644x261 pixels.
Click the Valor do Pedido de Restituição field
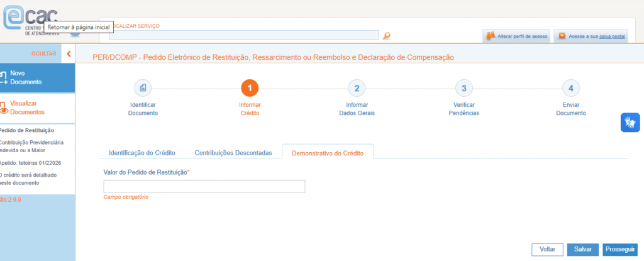click(x=204, y=186)
